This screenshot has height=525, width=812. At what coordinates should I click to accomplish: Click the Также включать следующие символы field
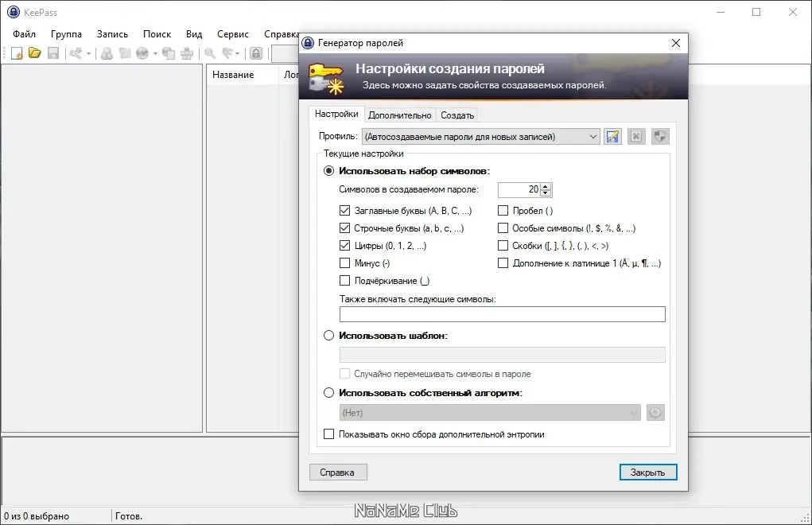pyautogui.click(x=503, y=314)
